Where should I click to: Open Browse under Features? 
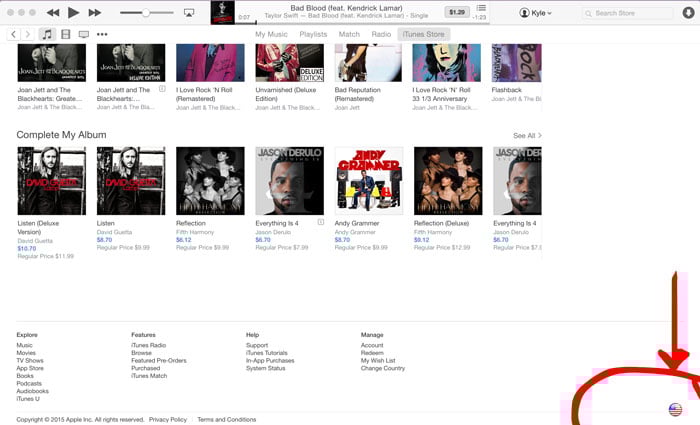pos(142,353)
